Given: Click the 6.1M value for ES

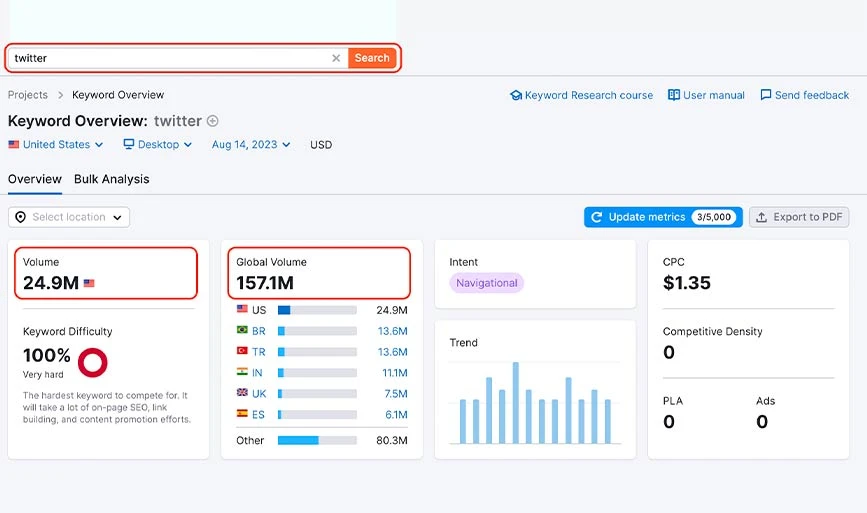Looking at the screenshot, I should coord(396,415).
